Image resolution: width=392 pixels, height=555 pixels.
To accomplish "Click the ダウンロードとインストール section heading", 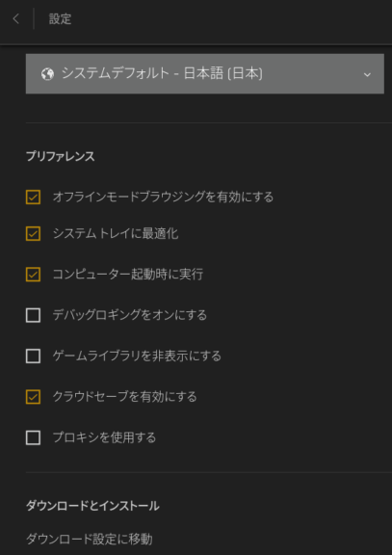I will click(92, 506).
